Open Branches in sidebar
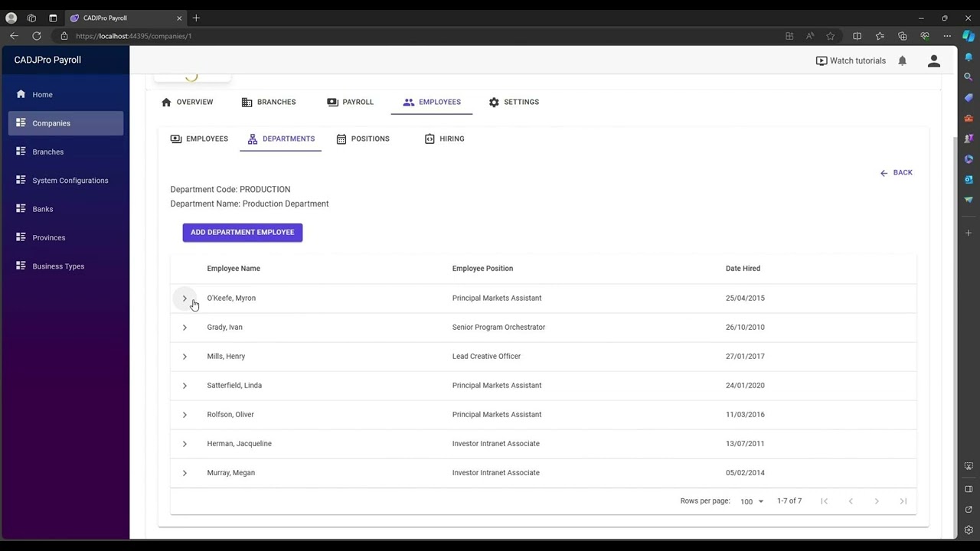This screenshot has width=980, height=551. tap(66, 152)
